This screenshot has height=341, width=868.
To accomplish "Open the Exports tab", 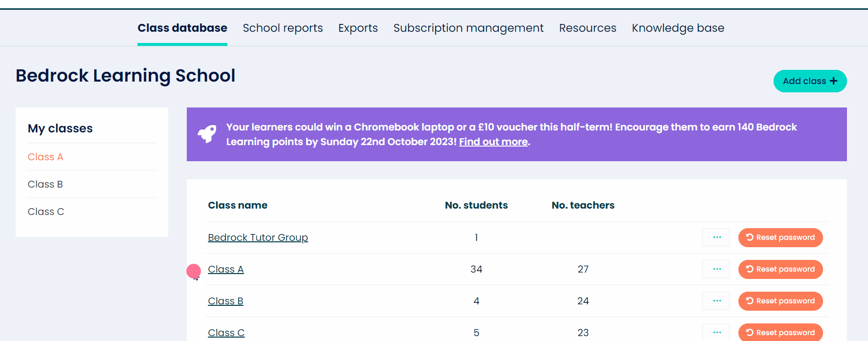I will tap(358, 28).
